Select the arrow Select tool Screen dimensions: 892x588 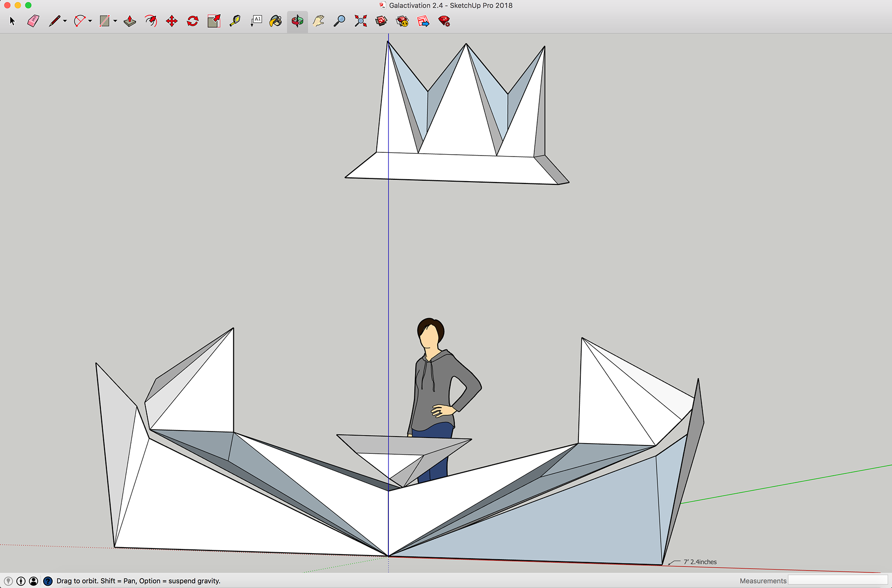click(13, 21)
